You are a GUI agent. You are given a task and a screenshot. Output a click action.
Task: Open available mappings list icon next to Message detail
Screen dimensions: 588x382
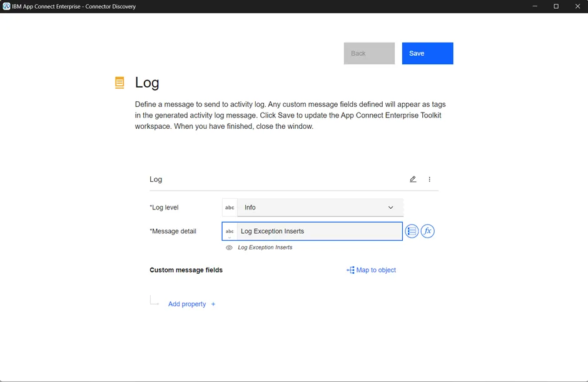point(412,231)
